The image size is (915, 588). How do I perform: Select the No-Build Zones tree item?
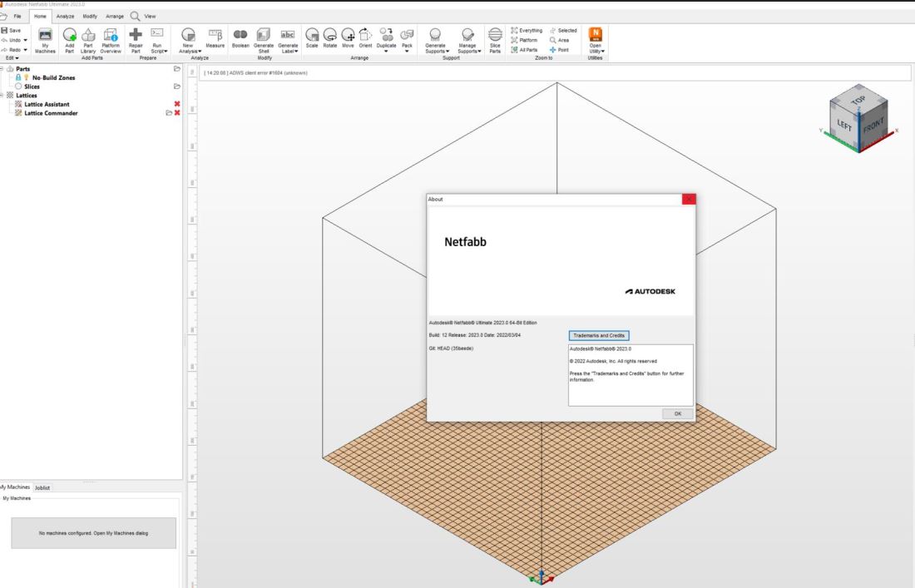click(53, 77)
